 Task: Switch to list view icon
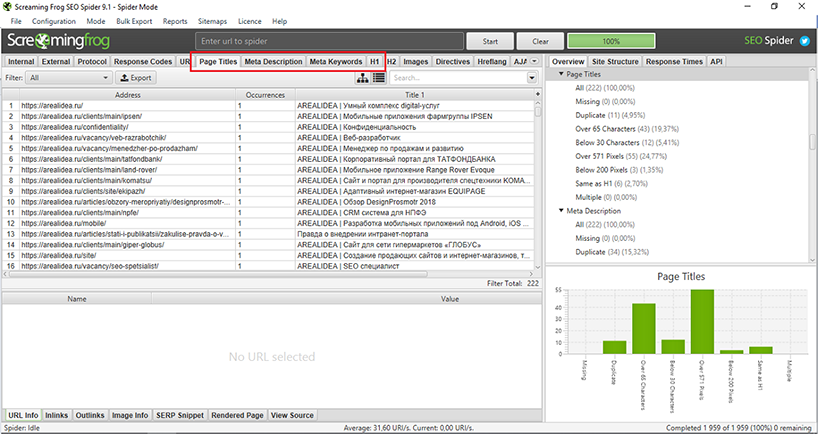378,78
